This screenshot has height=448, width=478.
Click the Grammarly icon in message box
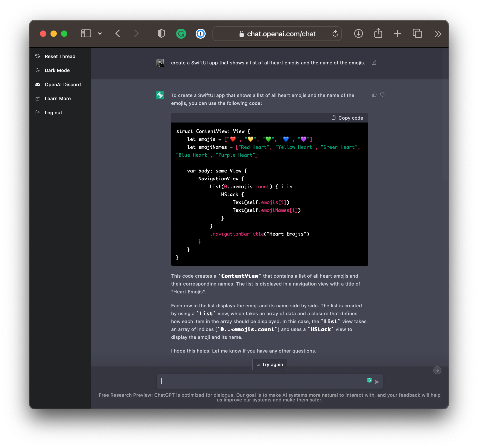(x=369, y=380)
